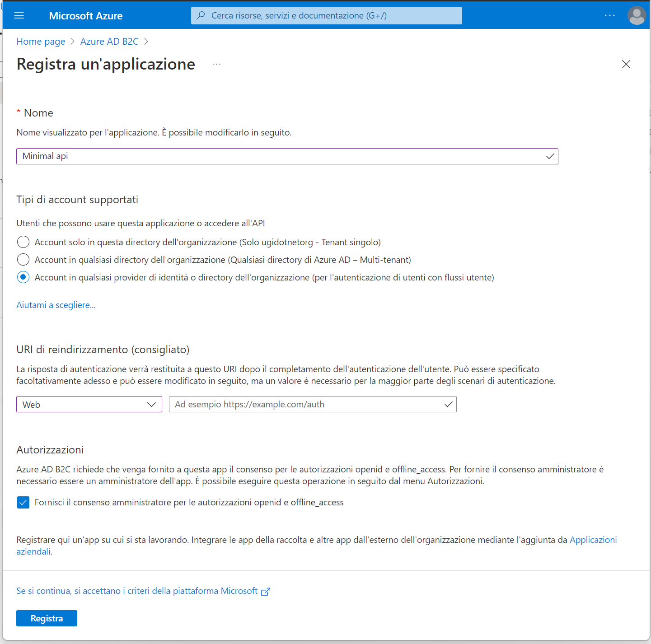
Task: Open the ellipsis menu in top right corner
Action: (609, 15)
